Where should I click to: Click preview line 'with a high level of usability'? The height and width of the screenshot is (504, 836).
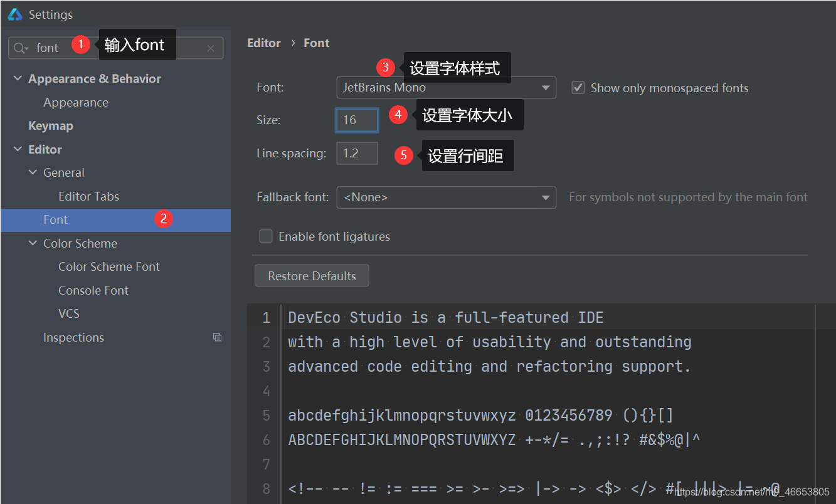pyautogui.click(x=490, y=342)
